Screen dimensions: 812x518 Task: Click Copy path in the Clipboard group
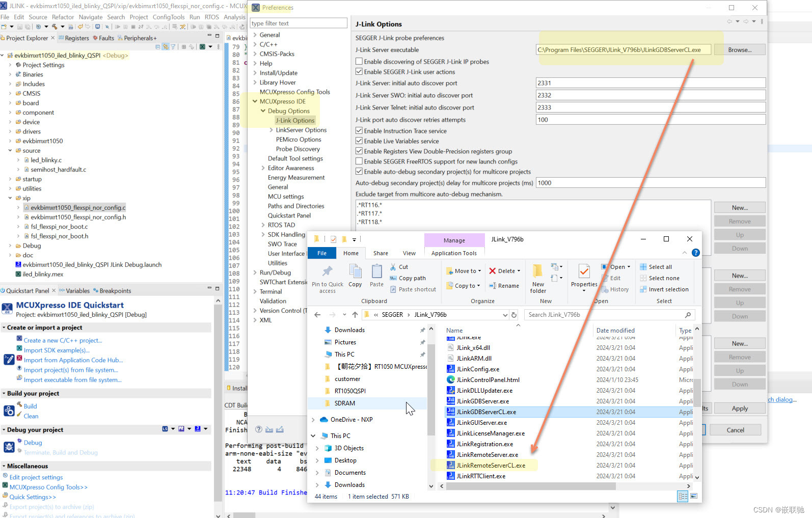408,278
